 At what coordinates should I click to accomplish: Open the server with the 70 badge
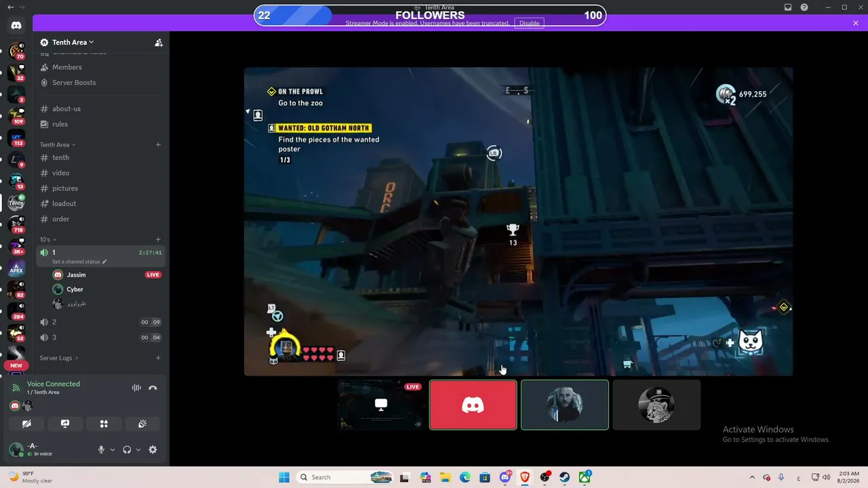(x=16, y=51)
